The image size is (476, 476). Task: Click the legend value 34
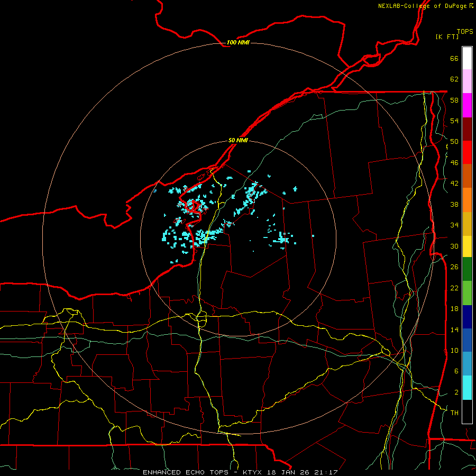coord(454,225)
